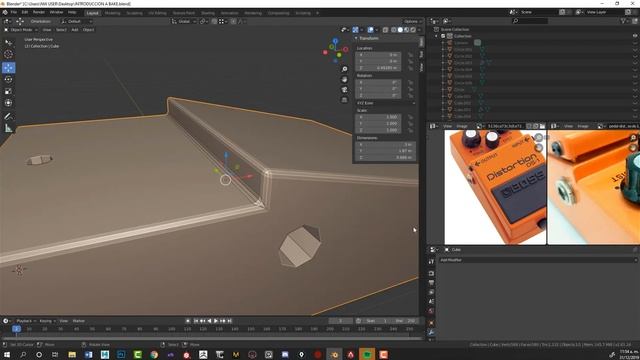This screenshot has width=640, height=360.
Task: Open the Modifier properties wrench tab
Action: click(x=431, y=332)
